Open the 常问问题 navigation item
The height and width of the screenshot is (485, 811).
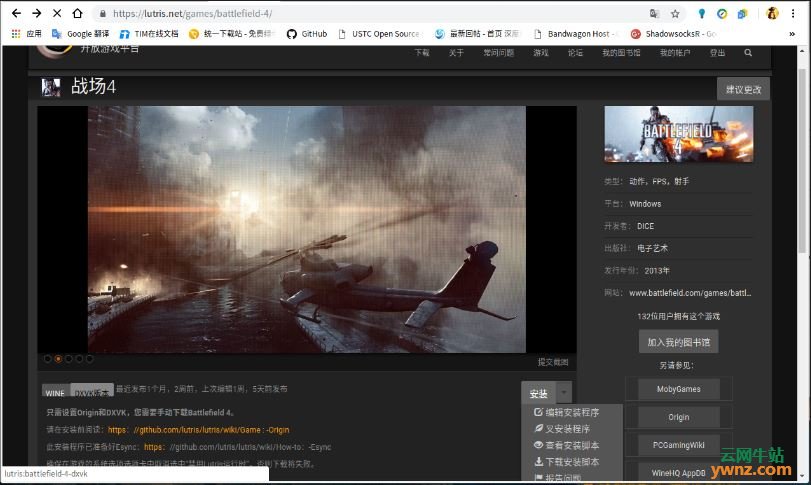click(x=499, y=52)
